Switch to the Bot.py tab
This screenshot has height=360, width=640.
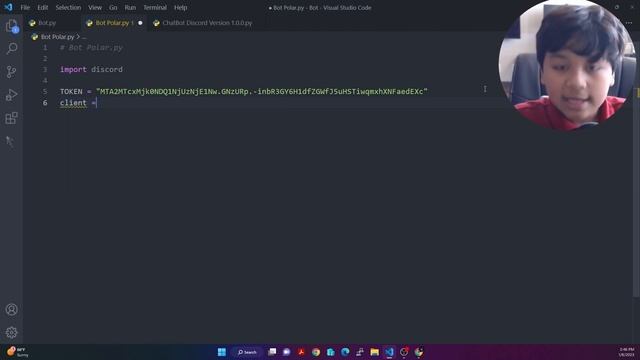tap(52, 23)
